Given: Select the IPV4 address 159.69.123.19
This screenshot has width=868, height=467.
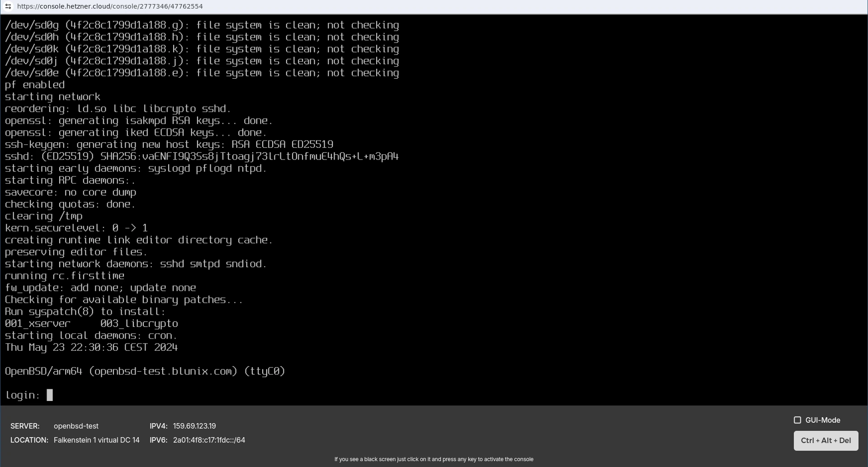Looking at the screenshot, I should point(194,426).
